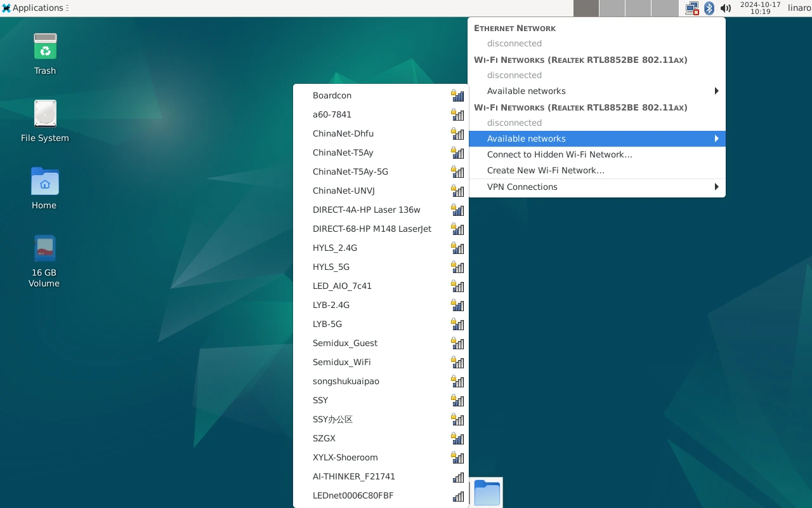
Task: Click signal icon next to a60-7841
Action: click(x=457, y=114)
